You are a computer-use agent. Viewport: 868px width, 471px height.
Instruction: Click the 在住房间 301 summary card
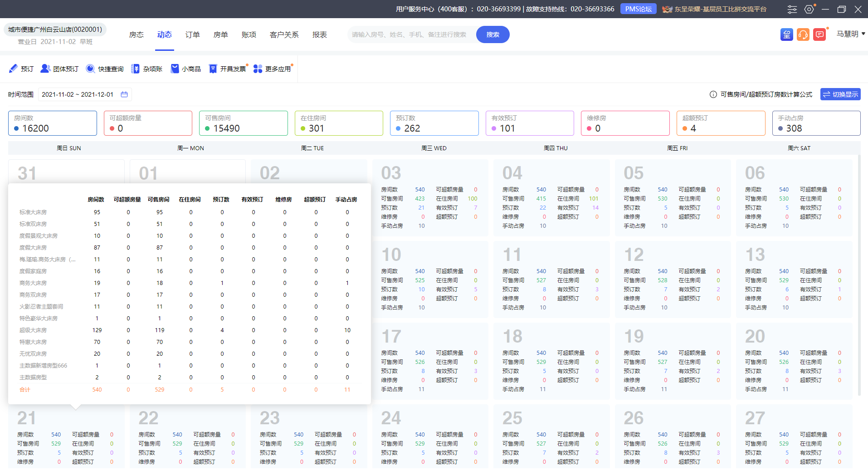(339, 123)
